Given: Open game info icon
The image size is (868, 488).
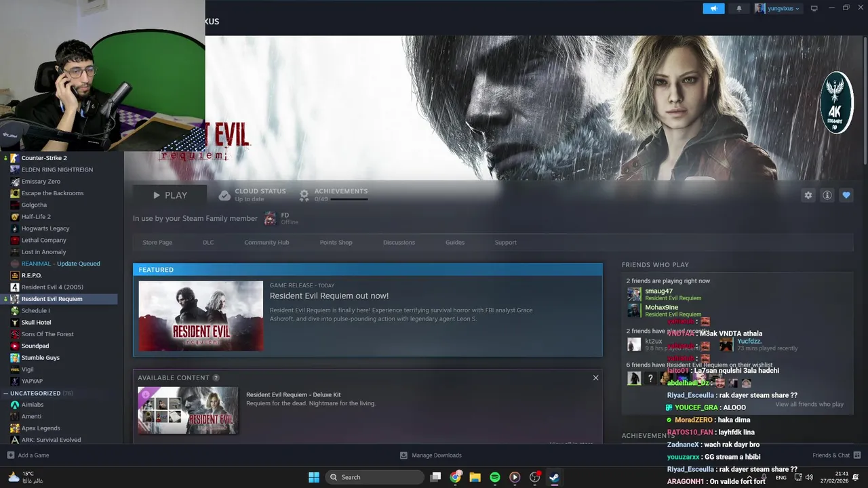Looking at the screenshot, I should pyautogui.click(x=827, y=195).
